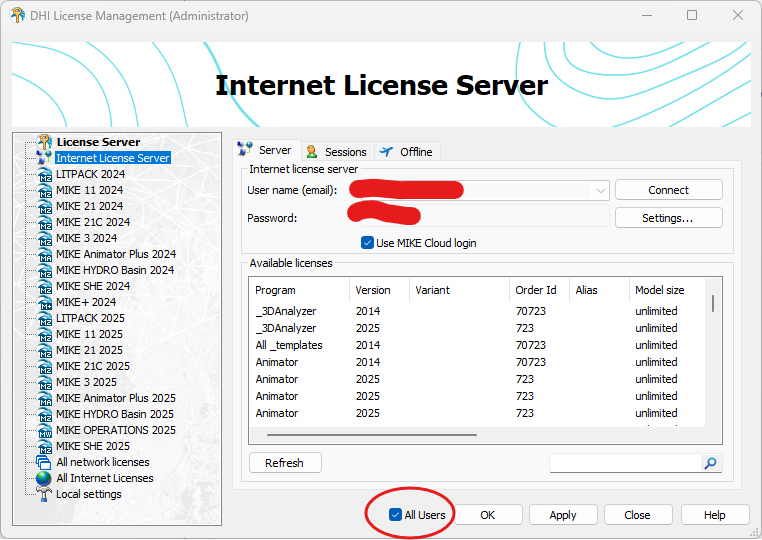Click the MIKE 3 2024 icon
The height and width of the screenshot is (540, 762).
[x=45, y=238]
